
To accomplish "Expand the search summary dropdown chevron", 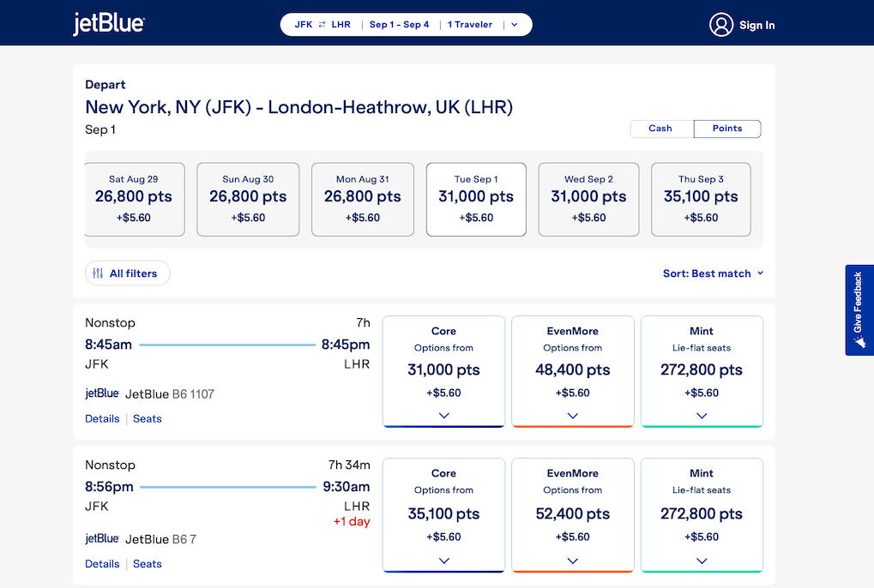I will (x=515, y=25).
